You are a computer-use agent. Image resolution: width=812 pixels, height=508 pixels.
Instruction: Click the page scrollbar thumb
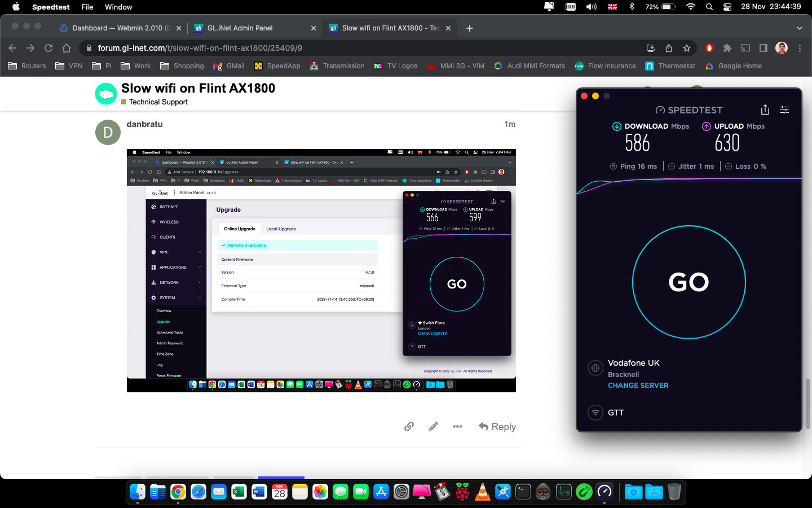[x=808, y=405]
